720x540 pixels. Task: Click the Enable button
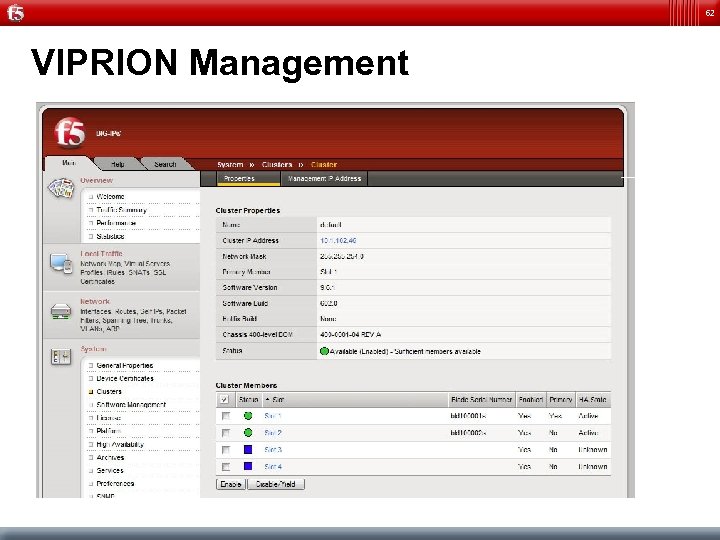(231, 484)
